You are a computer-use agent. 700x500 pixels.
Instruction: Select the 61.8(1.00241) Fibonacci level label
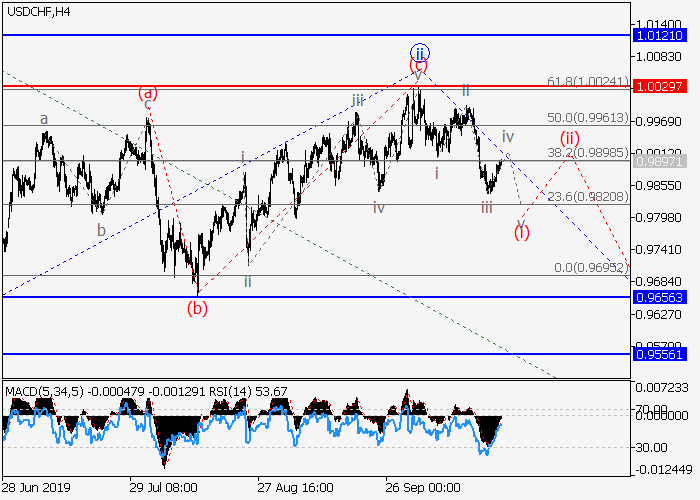coord(588,81)
